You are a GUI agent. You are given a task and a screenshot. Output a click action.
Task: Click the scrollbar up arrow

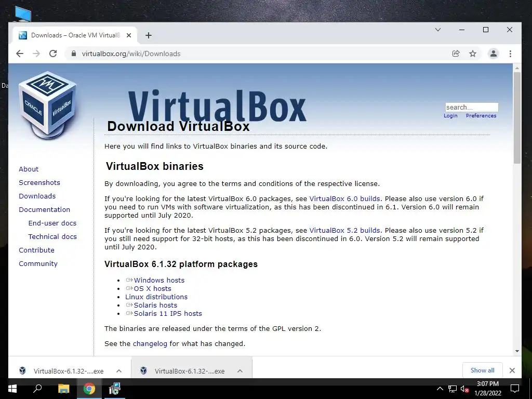[x=517, y=68]
